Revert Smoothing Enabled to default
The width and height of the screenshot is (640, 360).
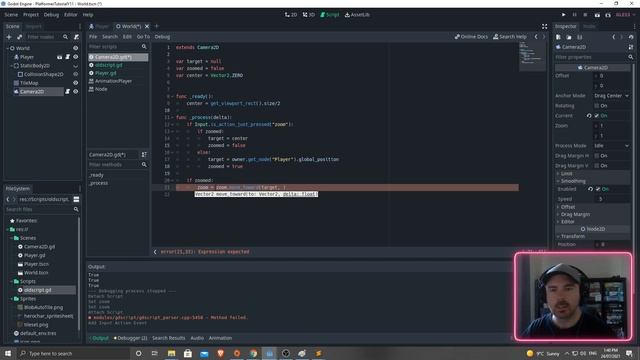[590, 189]
